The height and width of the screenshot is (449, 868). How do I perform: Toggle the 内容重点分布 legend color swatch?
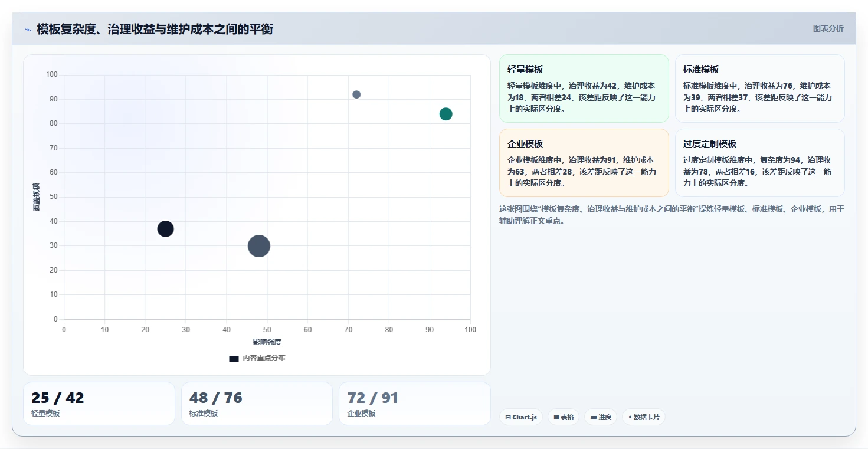234,358
